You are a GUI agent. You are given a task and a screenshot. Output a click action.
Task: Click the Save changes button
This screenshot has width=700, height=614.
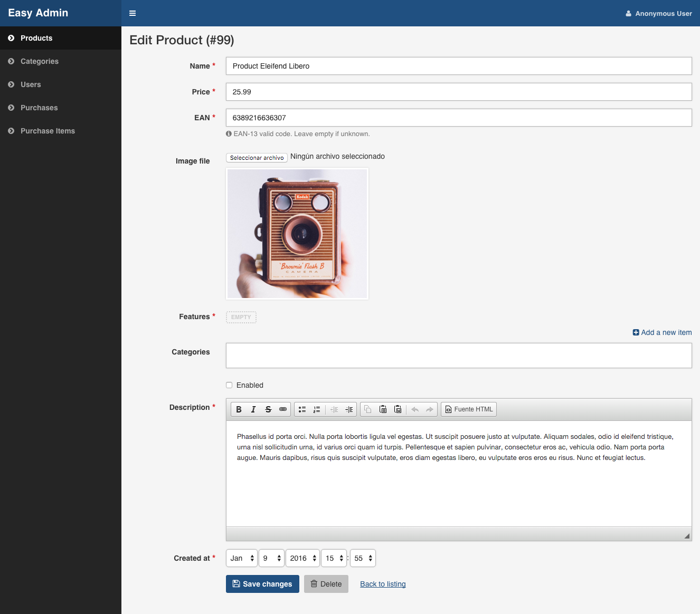262,584
